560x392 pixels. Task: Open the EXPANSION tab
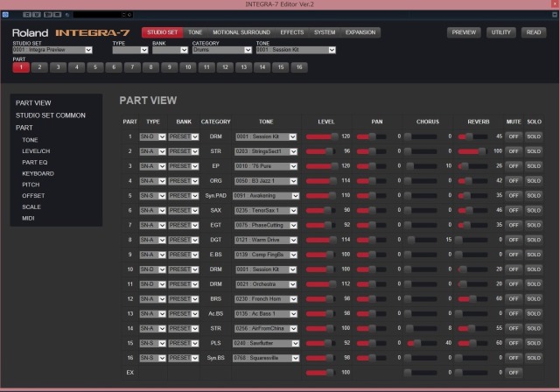(360, 32)
